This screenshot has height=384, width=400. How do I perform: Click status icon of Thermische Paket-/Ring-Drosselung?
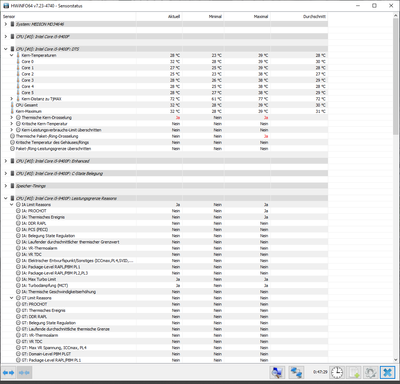point(13,136)
